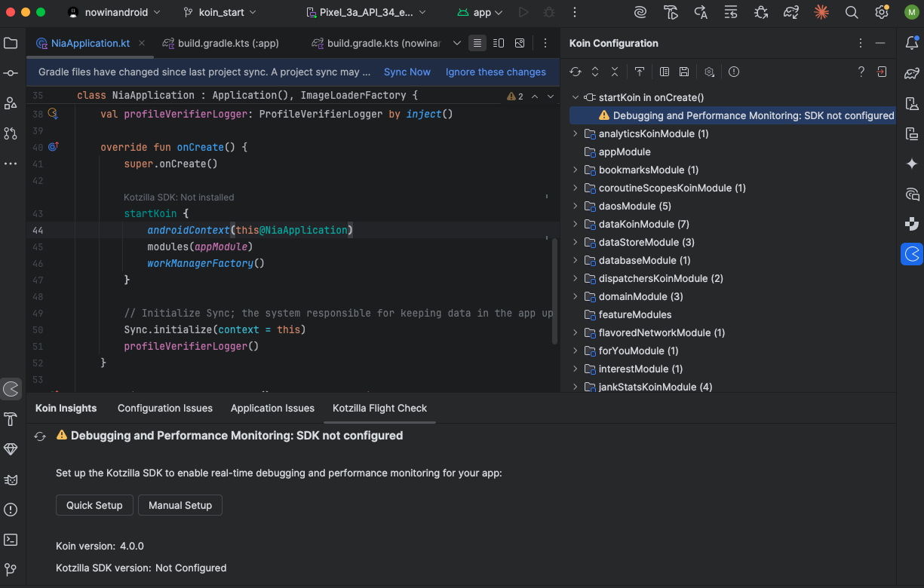
Task: Open the koin_start branch dropdown
Action: point(219,13)
